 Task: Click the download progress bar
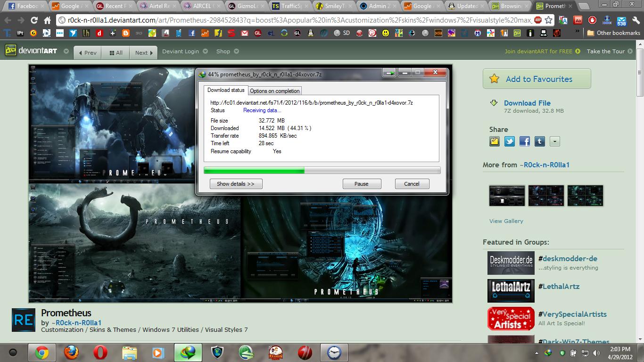point(322,171)
